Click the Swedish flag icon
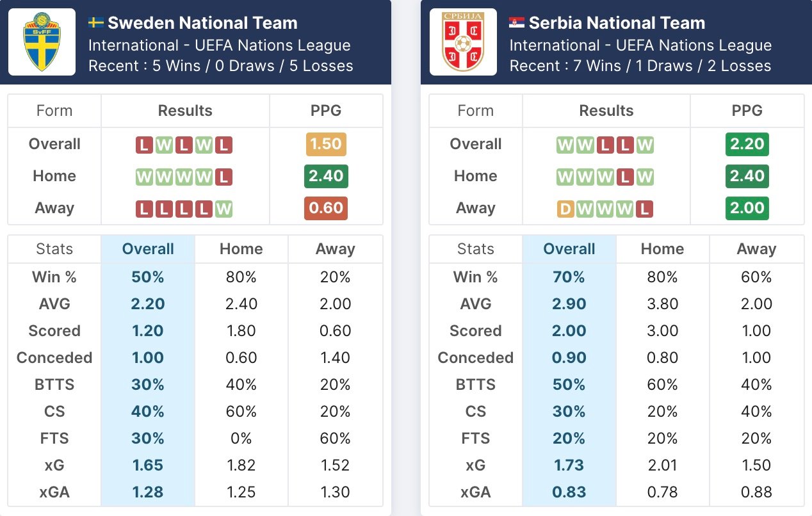This screenshot has width=812, height=516. tap(96, 23)
